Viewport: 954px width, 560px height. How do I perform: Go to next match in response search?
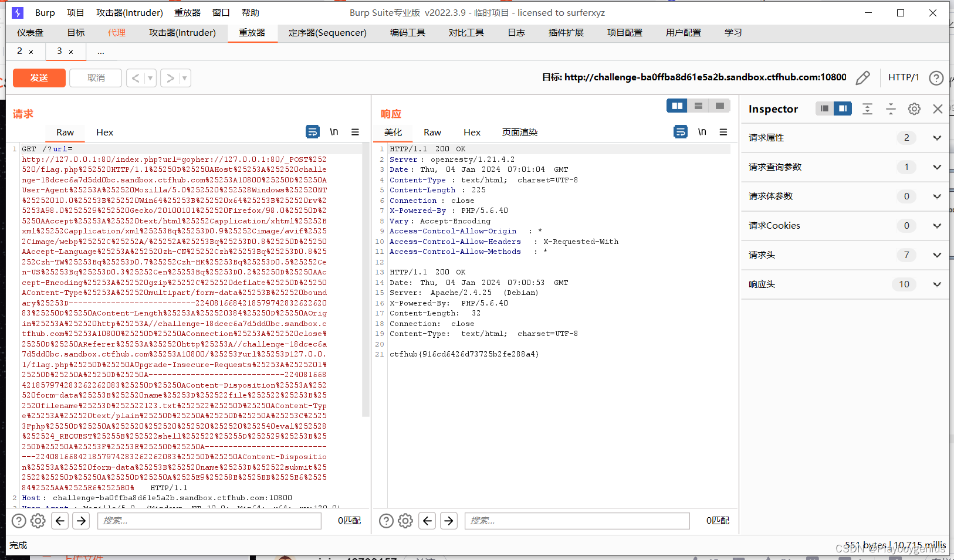click(449, 521)
